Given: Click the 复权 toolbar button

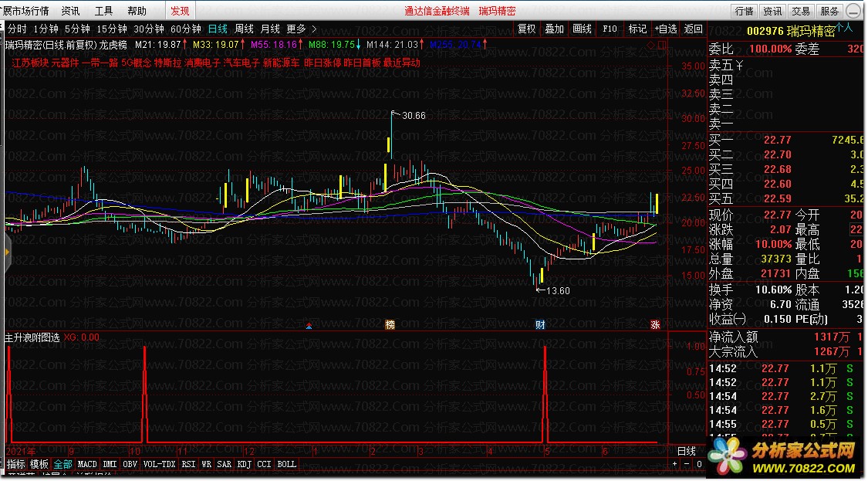Looking at the screenshot, I should coord(526,29).
